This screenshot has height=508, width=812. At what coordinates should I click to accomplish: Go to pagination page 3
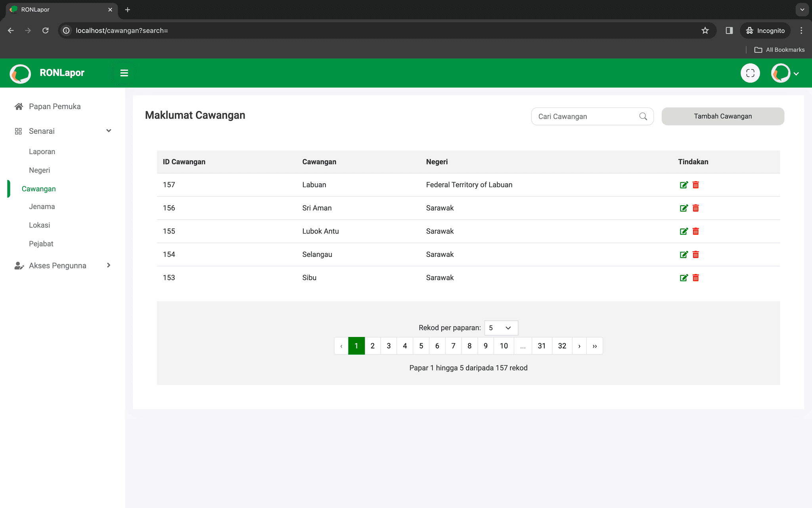389,346
